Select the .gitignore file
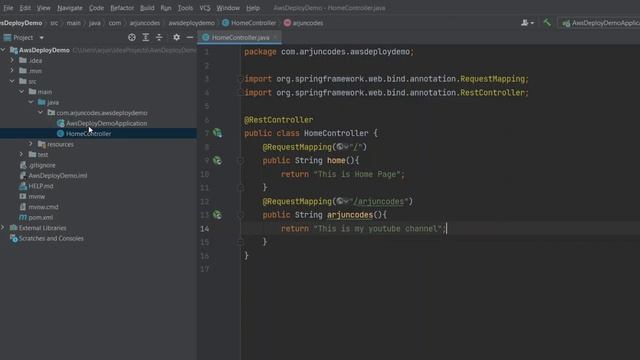 tap(42, 165)
